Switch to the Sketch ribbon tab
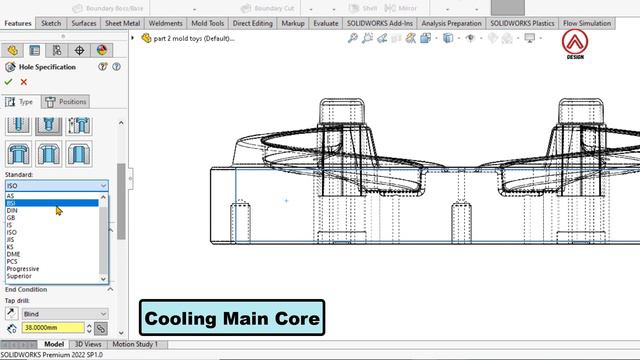Image resolution: width=640 pixels, height=360 pixels. point(51,23)
